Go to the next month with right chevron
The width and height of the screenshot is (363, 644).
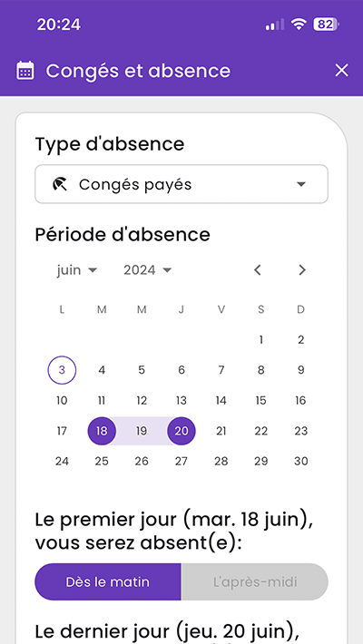click(x=302, y=269)
